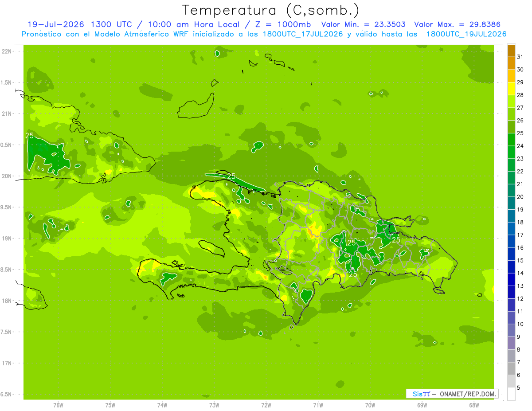The height and width of the screenshot is (411, 532).
Task: Select the yellow swatch between 28 and 29
Action: pos(511,89)
